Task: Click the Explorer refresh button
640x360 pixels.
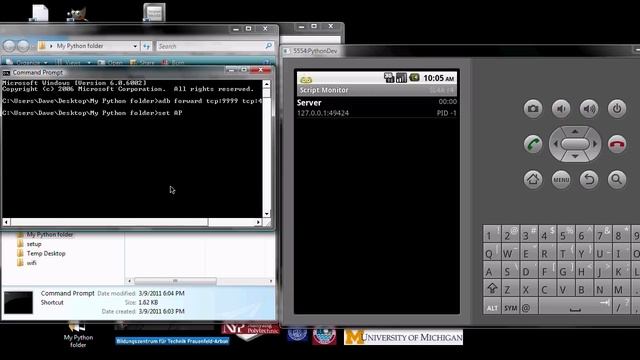Action: click(147, 46)
